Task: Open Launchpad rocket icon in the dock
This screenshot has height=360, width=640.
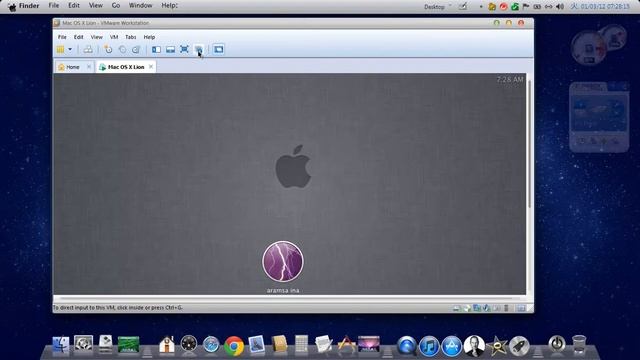Action: coord(519,346)
